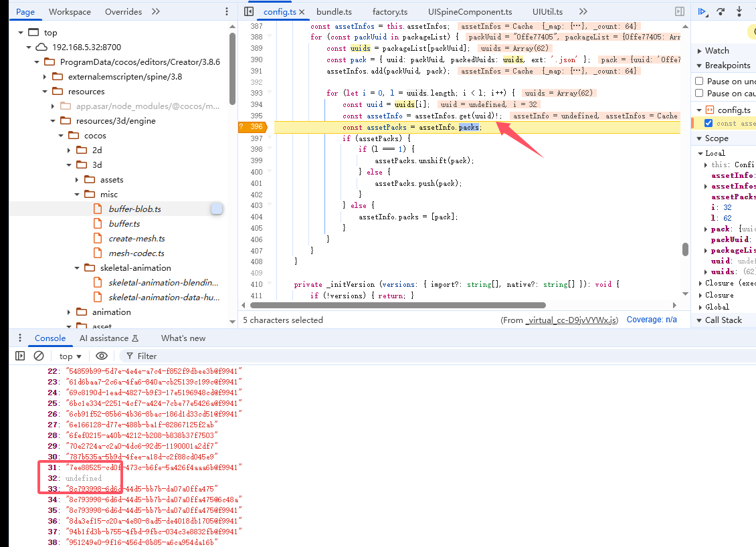Viewport: 756px width, 547px height.
Task: Resume script execution
Action: (x=702, y=11)
